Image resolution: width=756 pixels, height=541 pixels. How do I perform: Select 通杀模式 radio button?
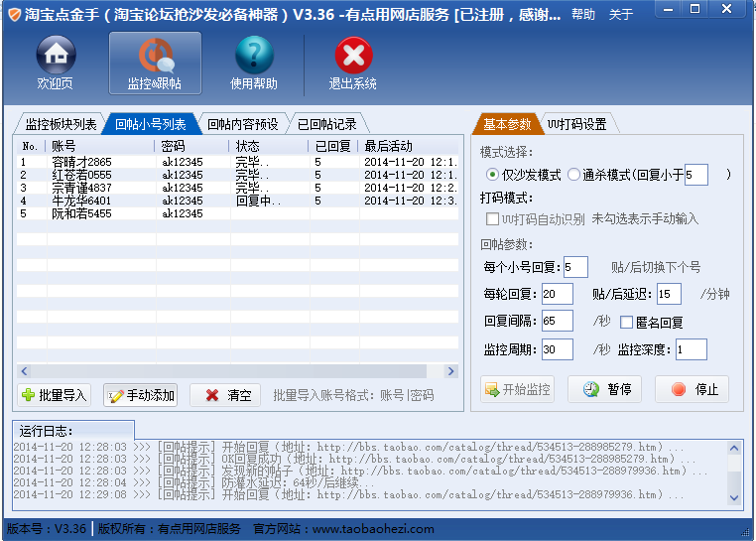573,175
